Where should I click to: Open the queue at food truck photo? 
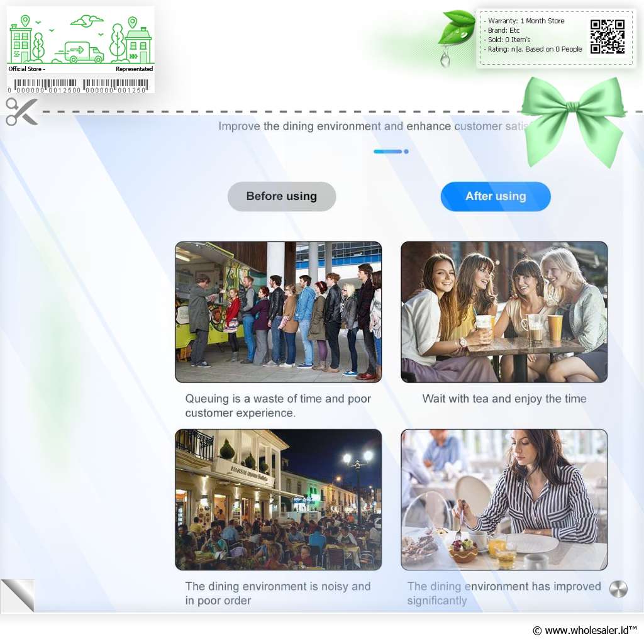(x=279, y=312)
